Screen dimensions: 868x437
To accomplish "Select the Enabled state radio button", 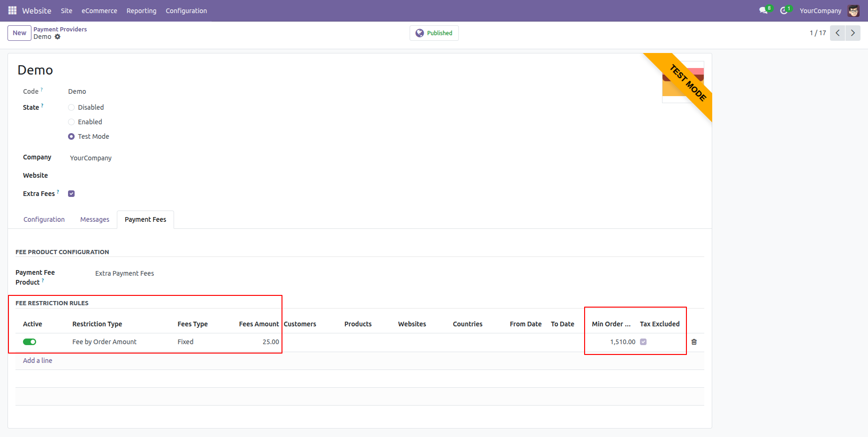I will click(x=71, y=122).
